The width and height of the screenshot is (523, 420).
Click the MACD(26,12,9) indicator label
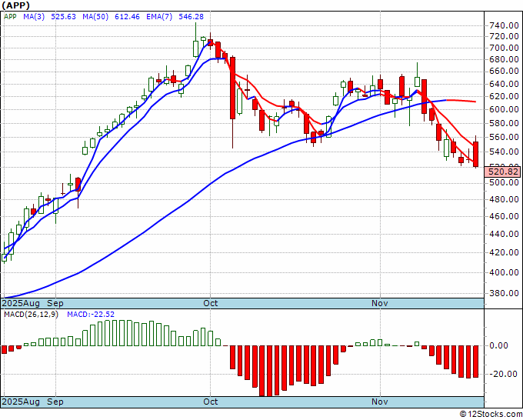tap(31, 315)
